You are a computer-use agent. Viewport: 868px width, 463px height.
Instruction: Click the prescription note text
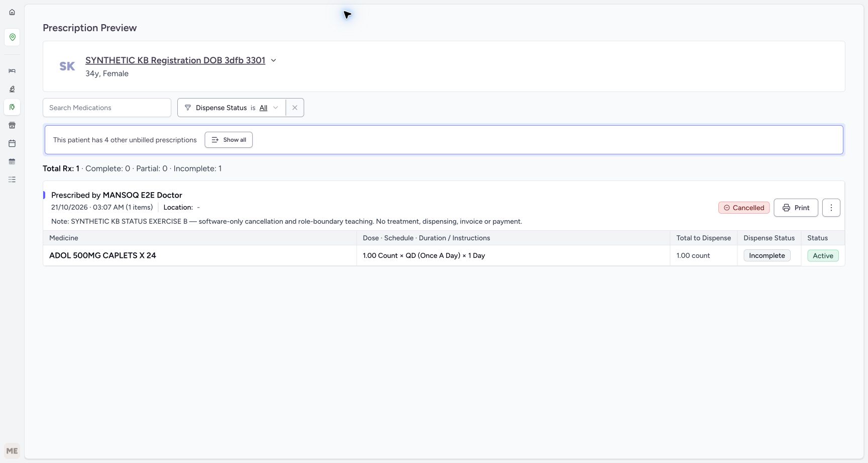pyautogui.click(x=287, y=221)
